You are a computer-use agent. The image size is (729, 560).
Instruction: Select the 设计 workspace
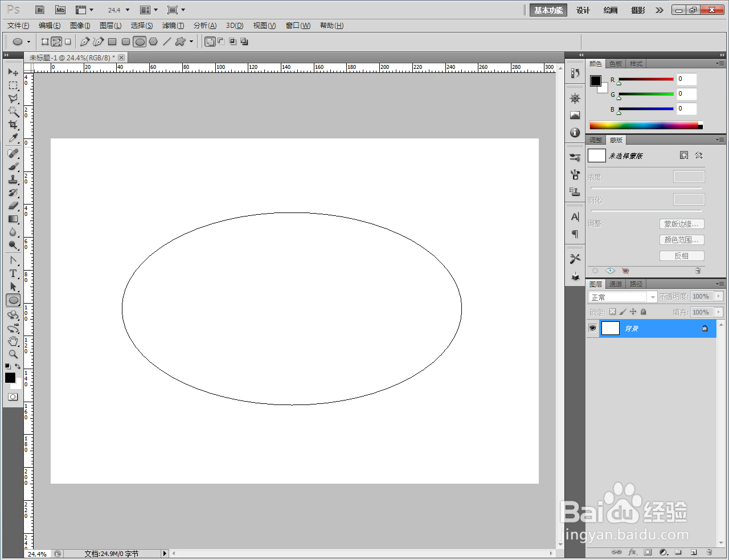[x=583, y=10]
